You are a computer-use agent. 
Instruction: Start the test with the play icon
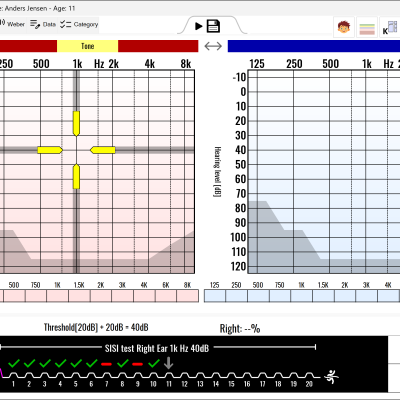(x=199, y=26)
